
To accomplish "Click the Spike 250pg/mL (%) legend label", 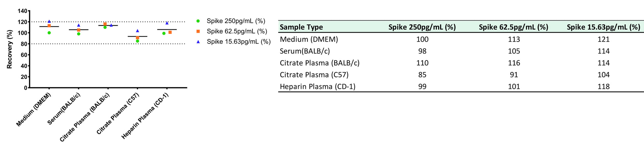I will [x=236, y=21].
